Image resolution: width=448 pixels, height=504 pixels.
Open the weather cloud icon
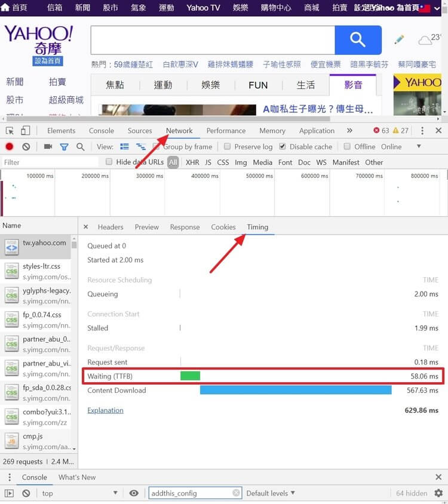pyautogui.click(x=425, y=41)
